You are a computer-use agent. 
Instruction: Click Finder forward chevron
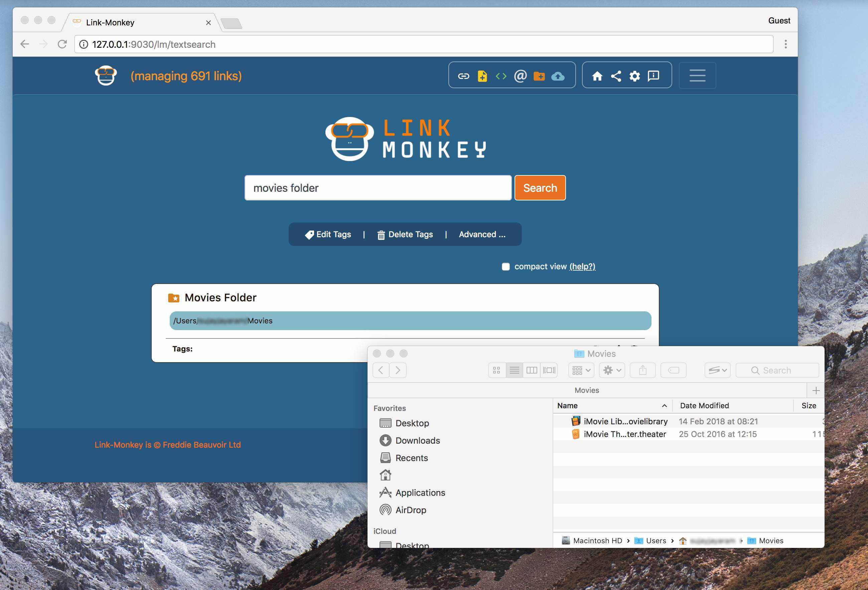398,370
